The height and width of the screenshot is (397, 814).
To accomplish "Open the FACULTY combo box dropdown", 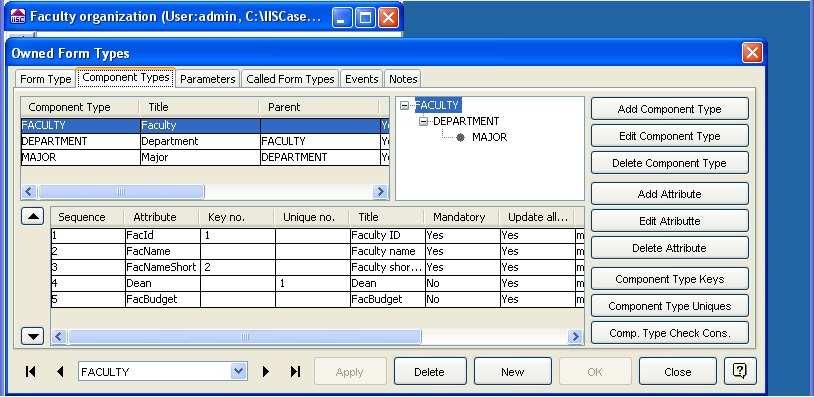I will 238,372.
